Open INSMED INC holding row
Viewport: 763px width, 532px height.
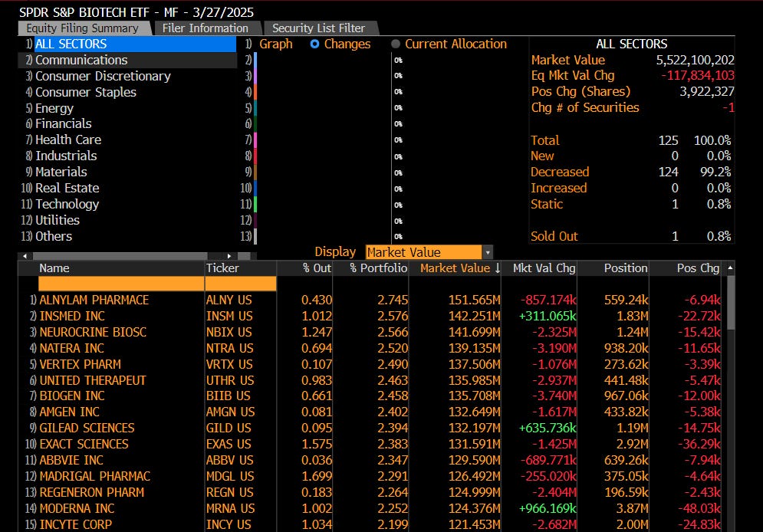[370, 316]
